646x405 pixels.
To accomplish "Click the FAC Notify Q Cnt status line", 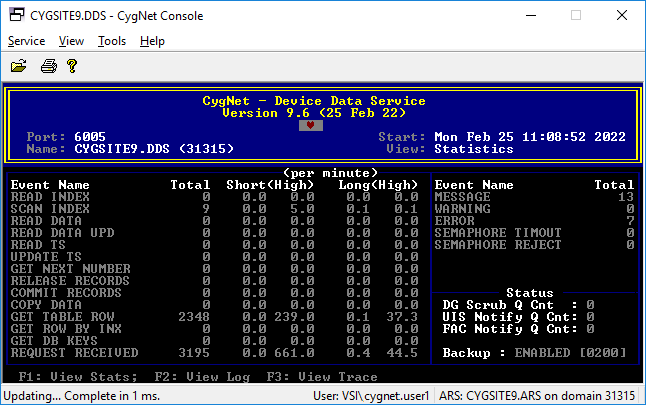I will coord(518,328).
